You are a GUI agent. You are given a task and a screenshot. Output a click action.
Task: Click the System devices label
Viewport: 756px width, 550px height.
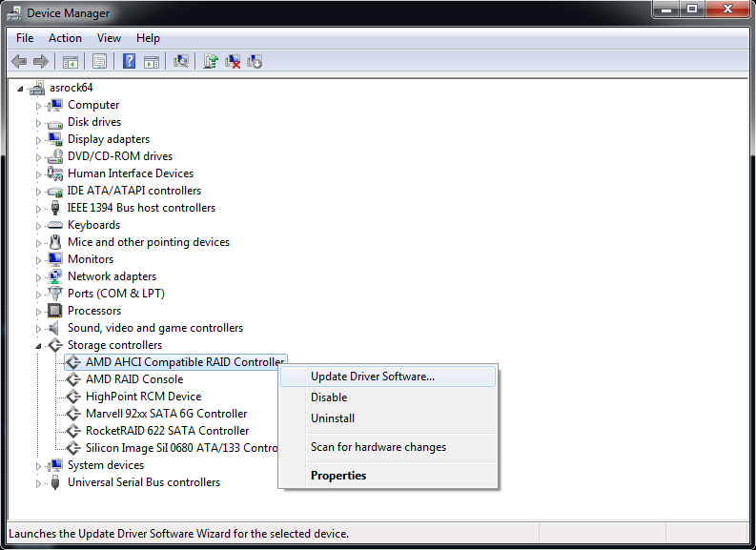tap(106, 465)
